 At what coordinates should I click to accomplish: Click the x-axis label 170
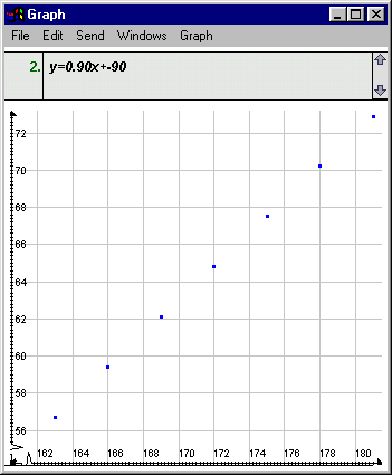[x=187, y=453]
